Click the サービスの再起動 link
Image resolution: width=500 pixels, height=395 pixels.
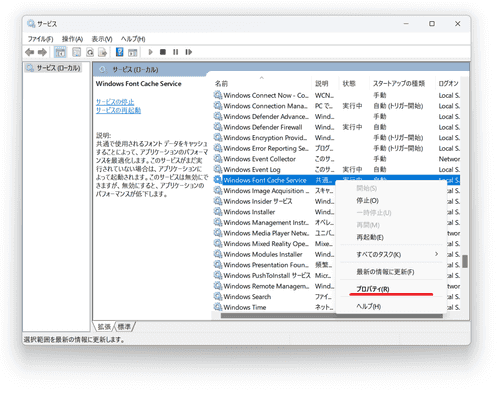click(118, 110)
